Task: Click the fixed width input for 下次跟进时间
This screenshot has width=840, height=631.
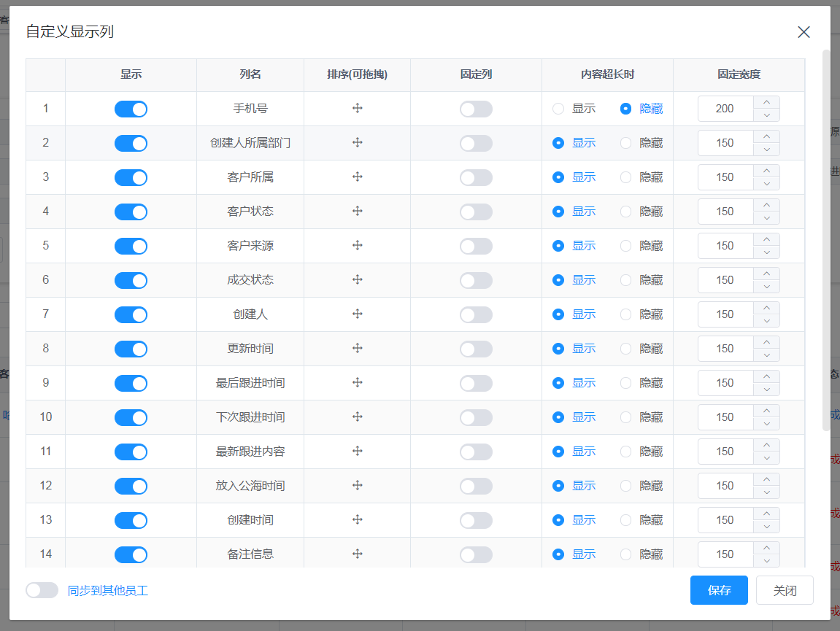Action: coord(725,417)
